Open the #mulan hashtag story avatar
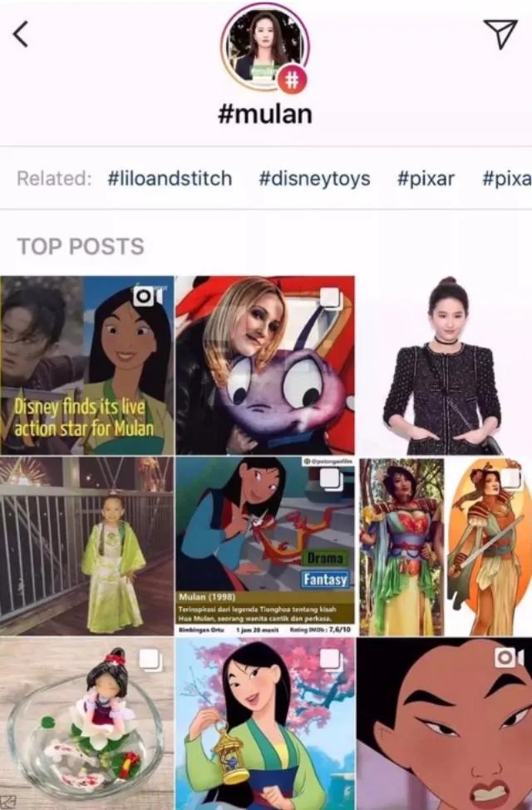 (264, 47)
